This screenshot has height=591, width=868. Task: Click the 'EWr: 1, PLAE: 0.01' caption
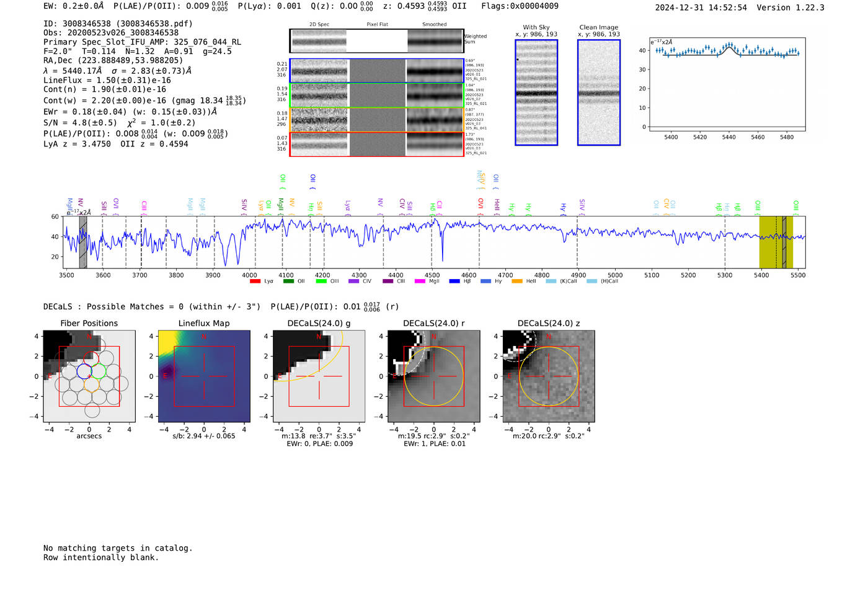tap(434, 444)
